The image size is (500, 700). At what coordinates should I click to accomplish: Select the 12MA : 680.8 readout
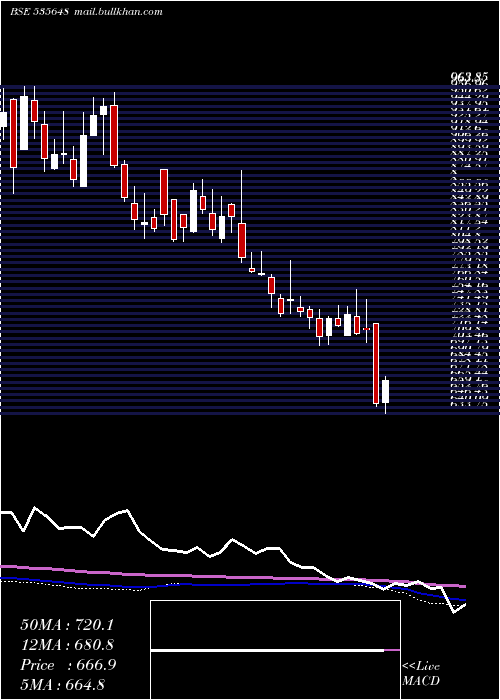67,645
